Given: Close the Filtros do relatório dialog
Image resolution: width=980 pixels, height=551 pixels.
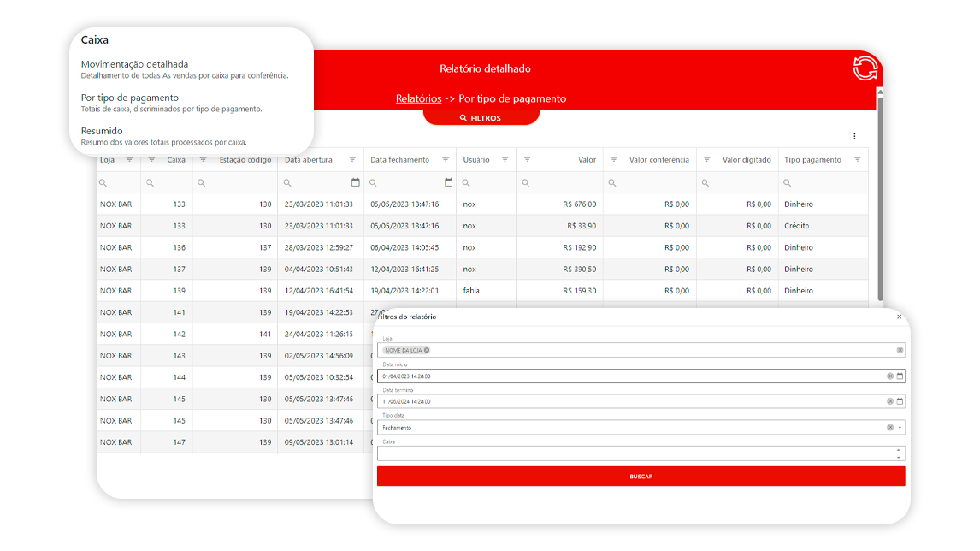Looking at the screenshot, I should [900, 317].
